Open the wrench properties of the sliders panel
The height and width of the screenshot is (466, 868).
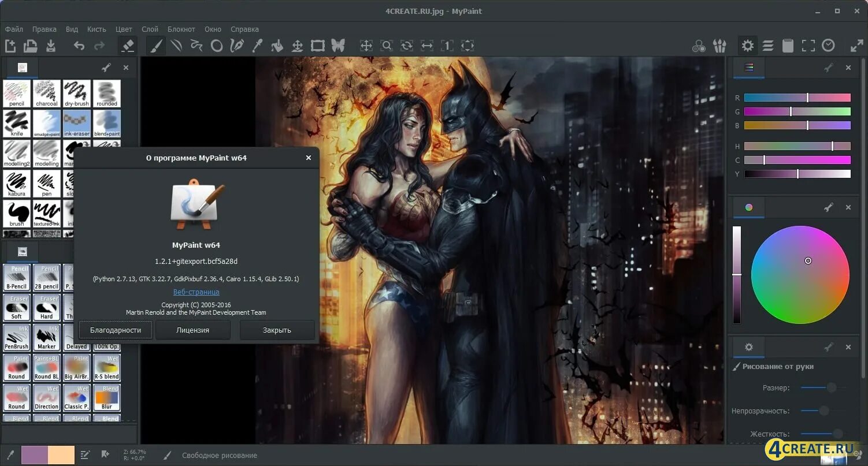[829, 68]
